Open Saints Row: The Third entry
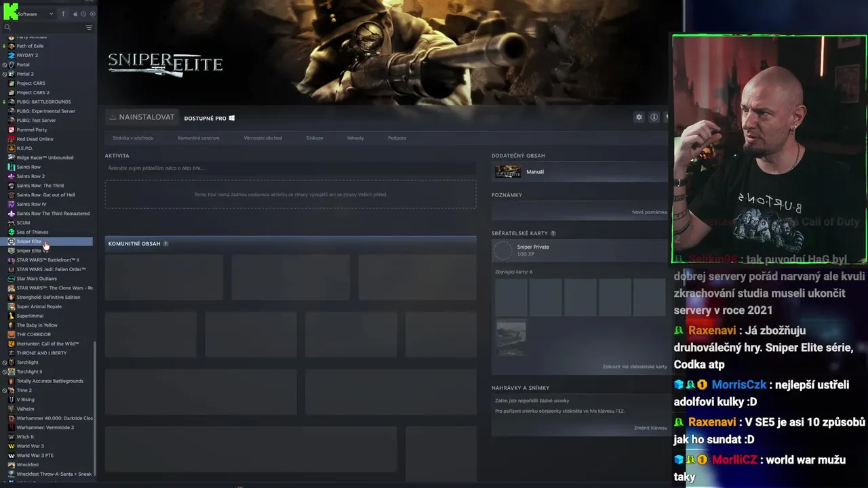Viewport: 868px width, 488px height. pos(40,185)
